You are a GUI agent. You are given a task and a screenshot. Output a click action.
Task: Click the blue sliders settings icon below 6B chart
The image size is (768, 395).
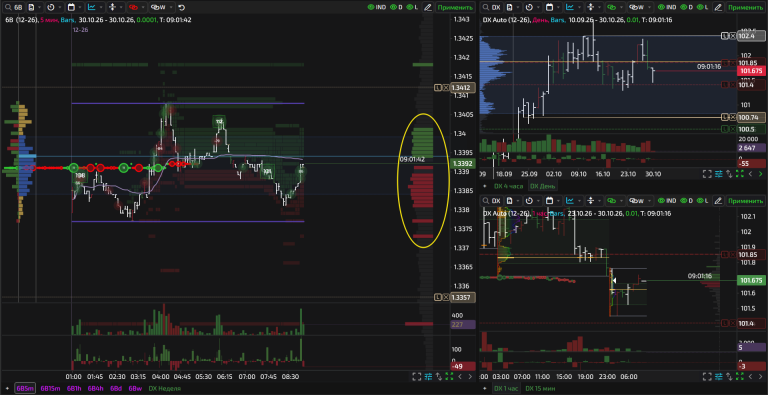428,376
